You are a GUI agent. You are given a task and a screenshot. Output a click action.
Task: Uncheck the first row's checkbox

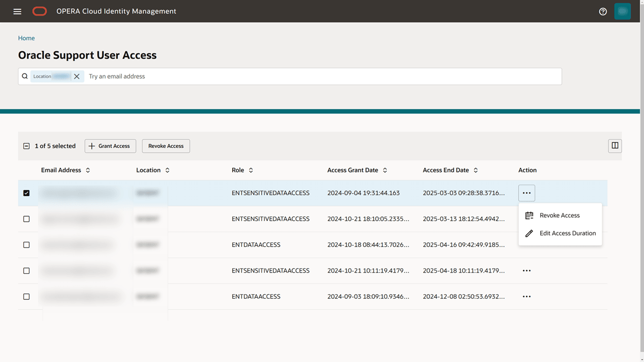(26, 193)
